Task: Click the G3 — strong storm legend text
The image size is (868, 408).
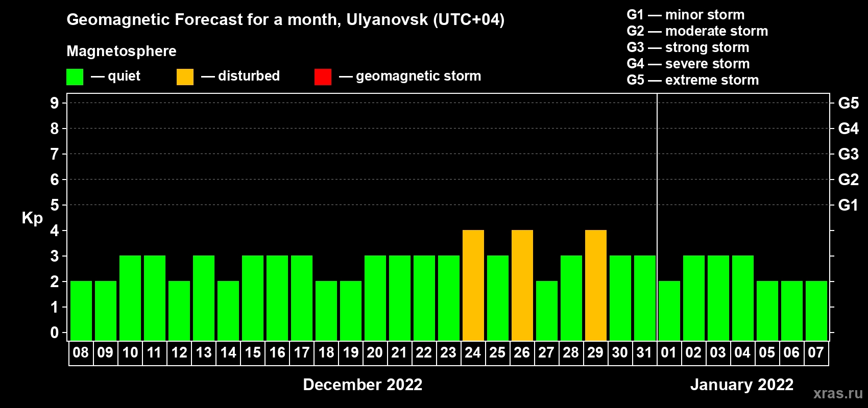Action: pyautogui.click(x=688, y=47)
